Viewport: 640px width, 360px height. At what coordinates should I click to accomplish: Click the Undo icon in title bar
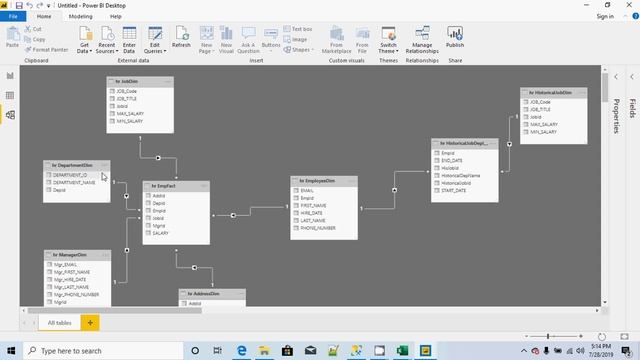pyautogui.click(x=30, y=6)
